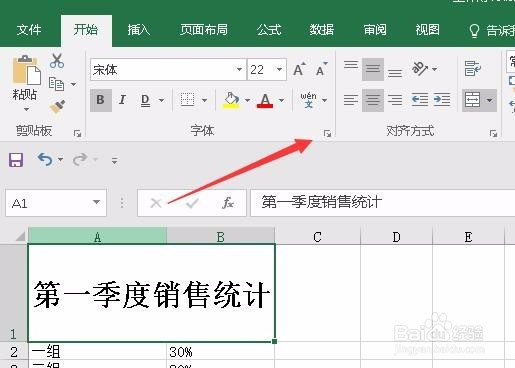Open the Font dialog launcher
The width and height of the screenshot is (515, 368).
point(327,134)
